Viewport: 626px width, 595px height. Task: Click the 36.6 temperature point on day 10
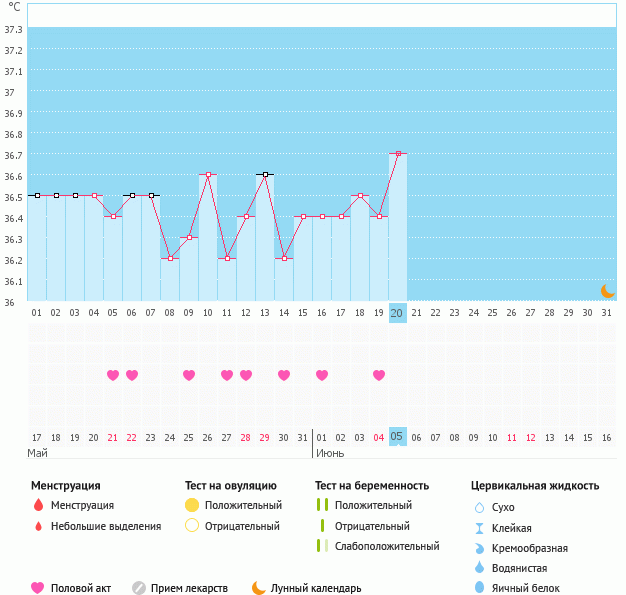point(208,174)
